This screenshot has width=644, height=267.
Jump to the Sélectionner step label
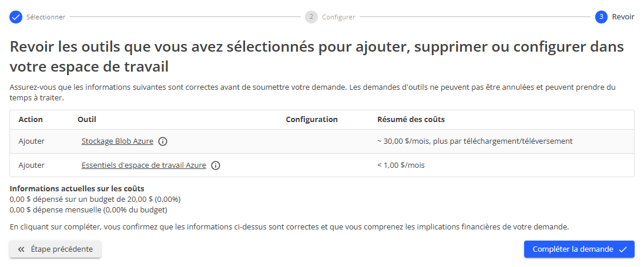click(46, 17)
